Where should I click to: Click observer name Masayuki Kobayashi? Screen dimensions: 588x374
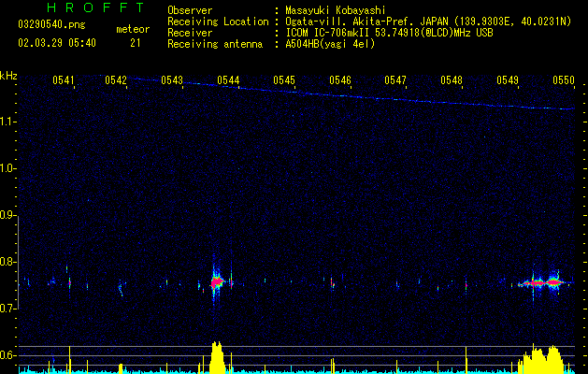click(x=336, y=10)
